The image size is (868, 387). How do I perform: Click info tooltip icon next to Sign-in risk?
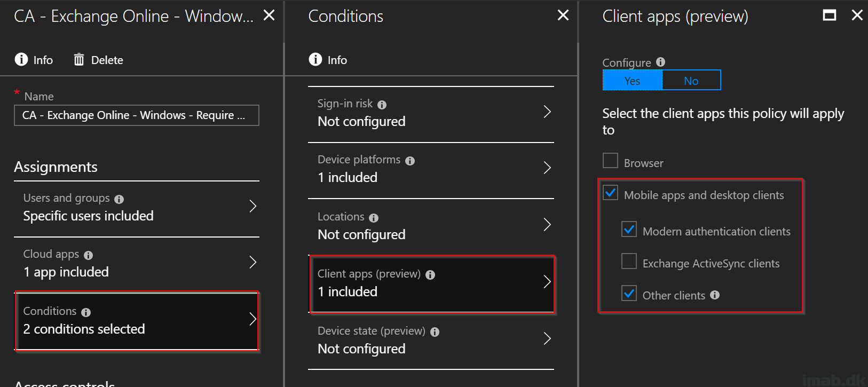pos(382,105)
